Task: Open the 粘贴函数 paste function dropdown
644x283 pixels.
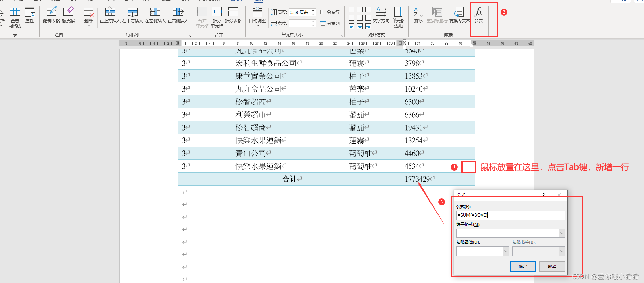Action: click(506, 251)
